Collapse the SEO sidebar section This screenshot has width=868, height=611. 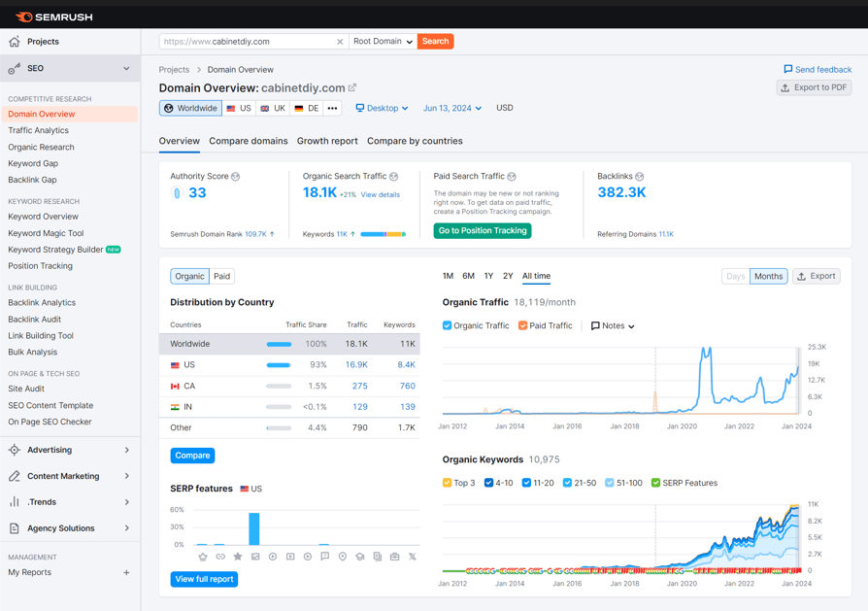pyautogui.click(x=126, y=69)
